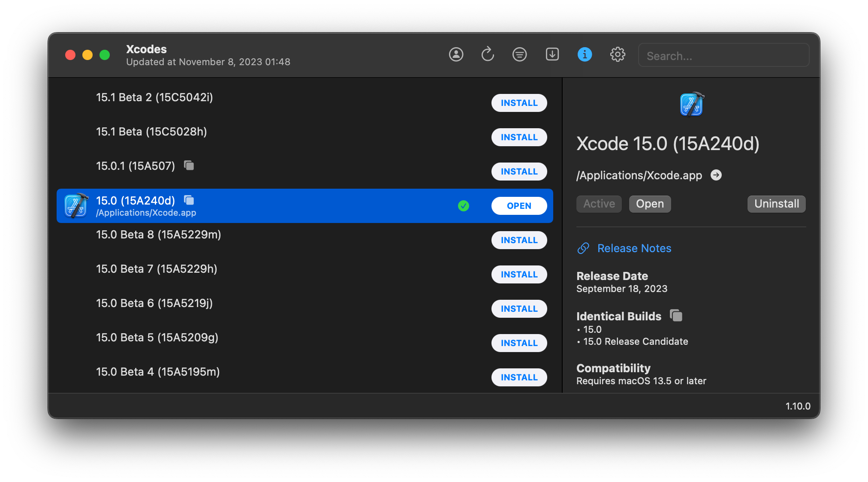Click the link icon beside Release Notes
Viewport: 868px width, 482px height.
point(583,248)
